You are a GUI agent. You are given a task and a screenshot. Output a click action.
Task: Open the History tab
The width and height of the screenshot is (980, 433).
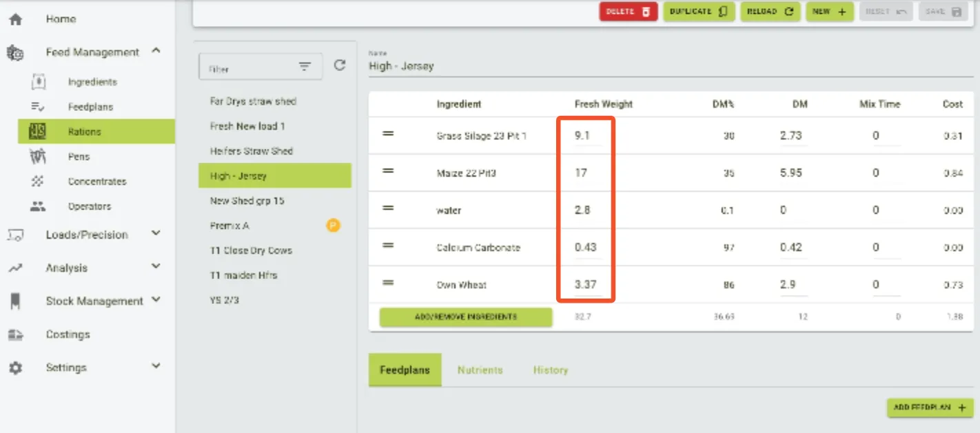[550, 370]
